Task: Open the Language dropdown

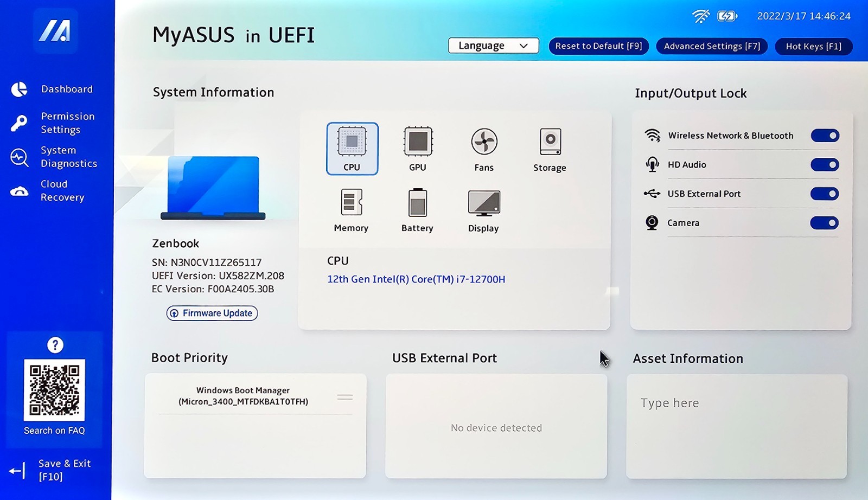Action: (493, 46)
